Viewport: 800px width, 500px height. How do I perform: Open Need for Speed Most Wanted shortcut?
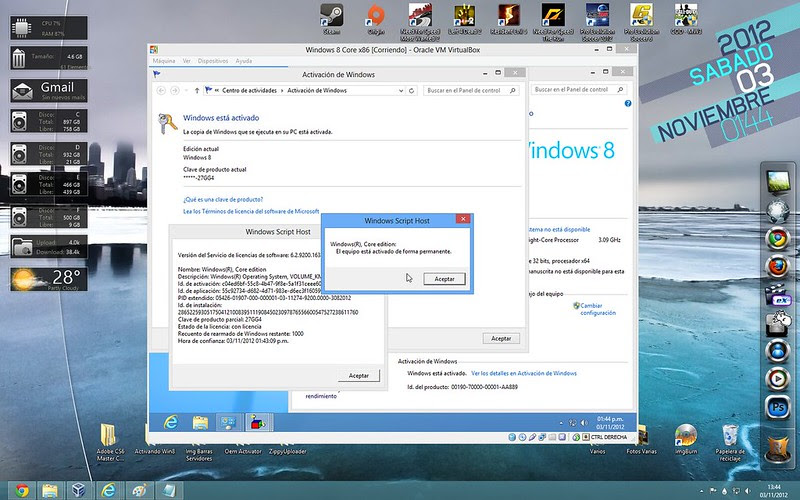(420, 22)
